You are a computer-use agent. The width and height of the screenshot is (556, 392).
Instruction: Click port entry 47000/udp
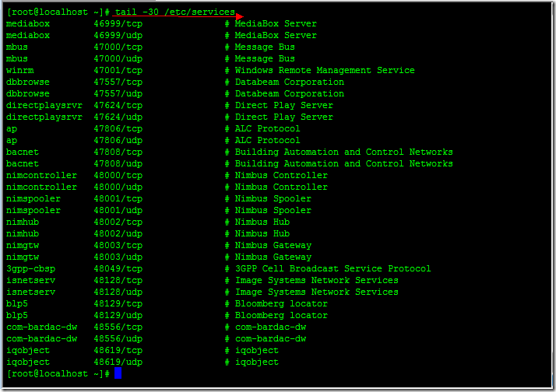[118, 59]
